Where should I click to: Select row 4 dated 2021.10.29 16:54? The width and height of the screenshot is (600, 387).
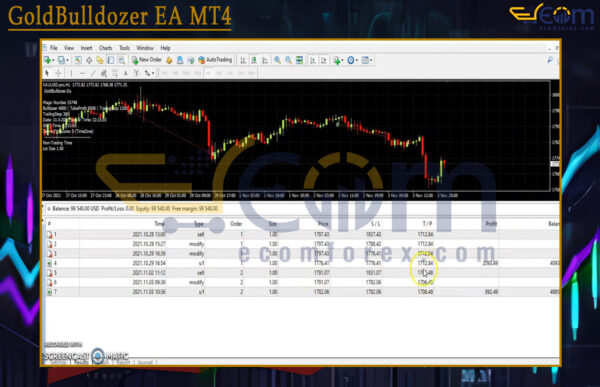pyautogui.click(x=302, y=263)
